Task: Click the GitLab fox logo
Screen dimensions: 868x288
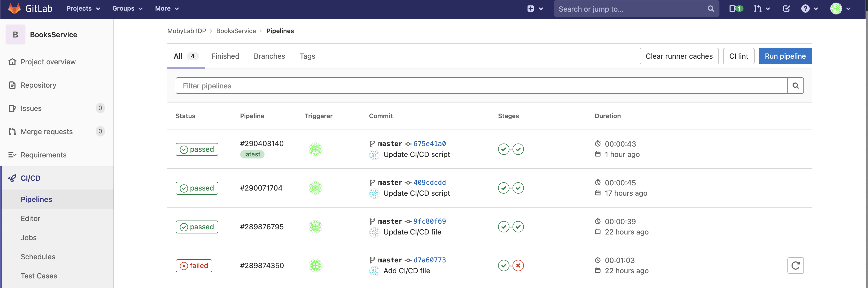Action: coord(14,9)
